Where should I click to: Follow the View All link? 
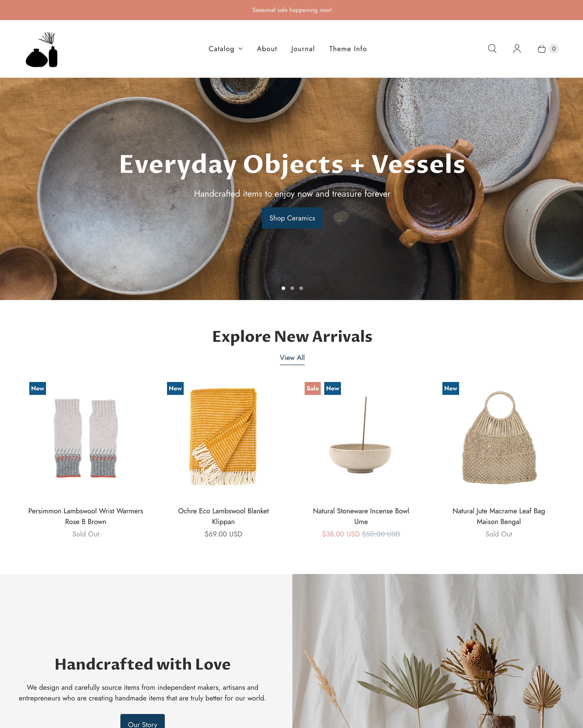[292, 358]
